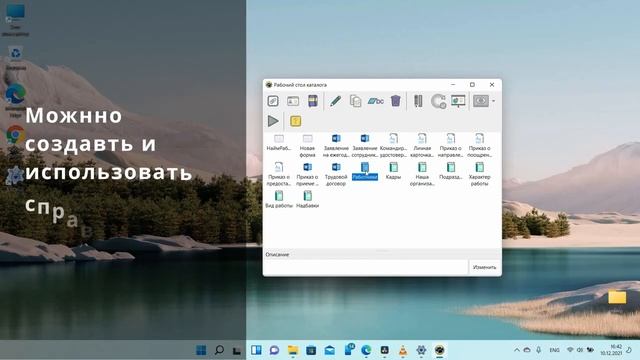The image size is (640, 360).
Task: Maximize the catalog window
Action: [x=472, y=84]
